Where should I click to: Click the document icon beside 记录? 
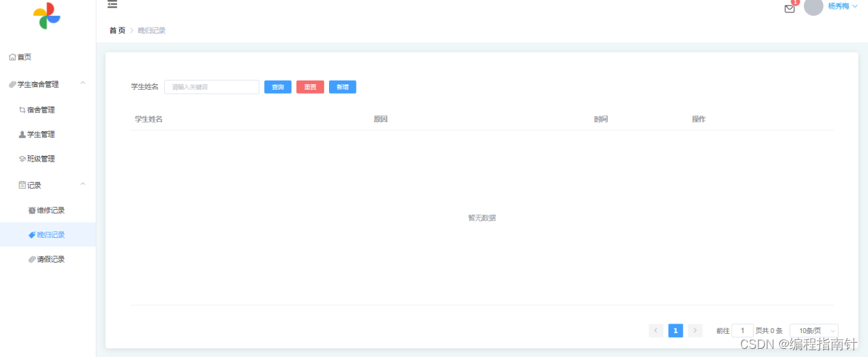23,185
